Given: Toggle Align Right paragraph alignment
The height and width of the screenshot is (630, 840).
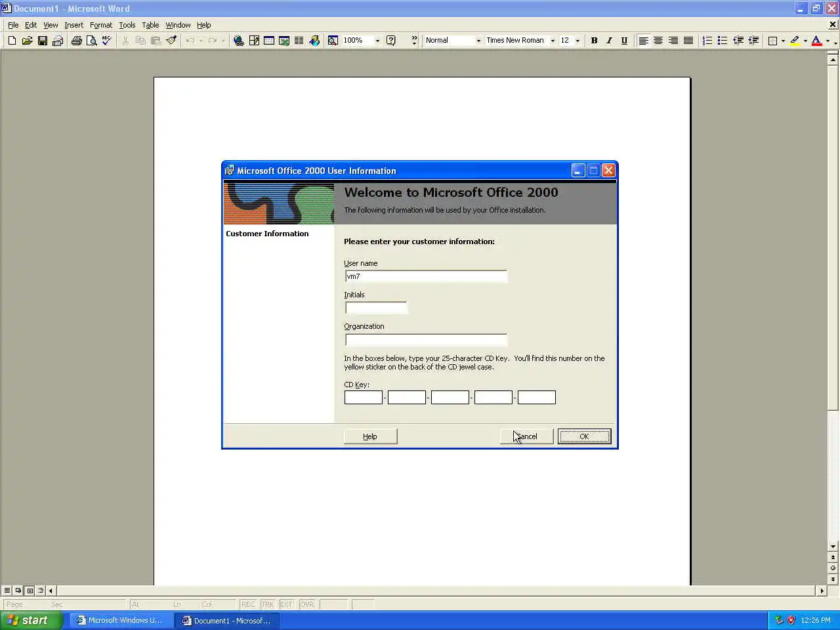Looking at the screenshot, I should click(x=673, y=41).
